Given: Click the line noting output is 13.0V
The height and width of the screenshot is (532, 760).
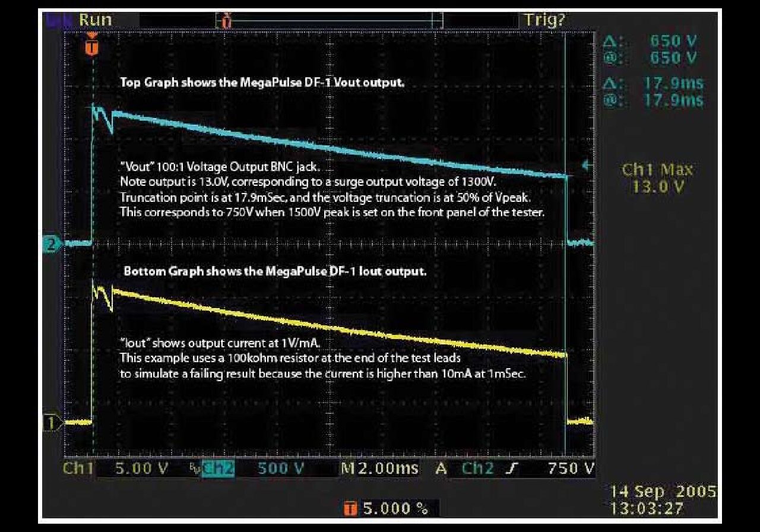Looking at the screenshot, I should [308, 182].
